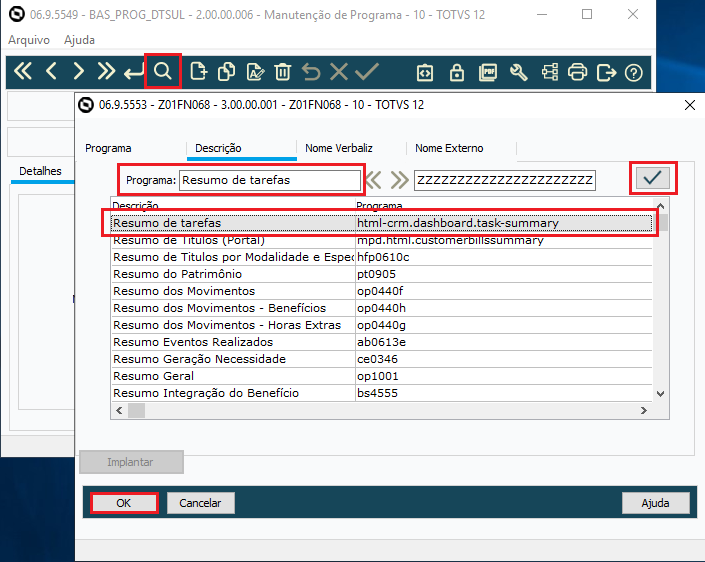
Task: Open the Arquivo menu
Action: [x=29, y=40]
